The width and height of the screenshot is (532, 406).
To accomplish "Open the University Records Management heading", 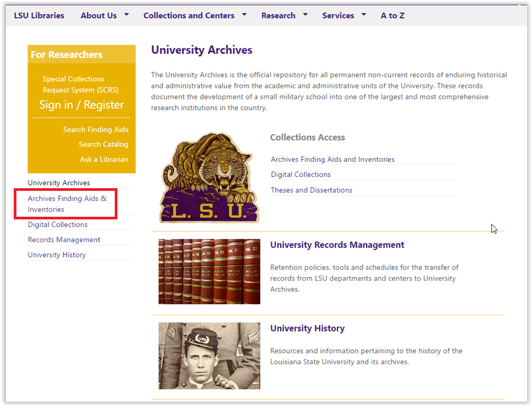I will pyautogui.click(x=337, y=245).
